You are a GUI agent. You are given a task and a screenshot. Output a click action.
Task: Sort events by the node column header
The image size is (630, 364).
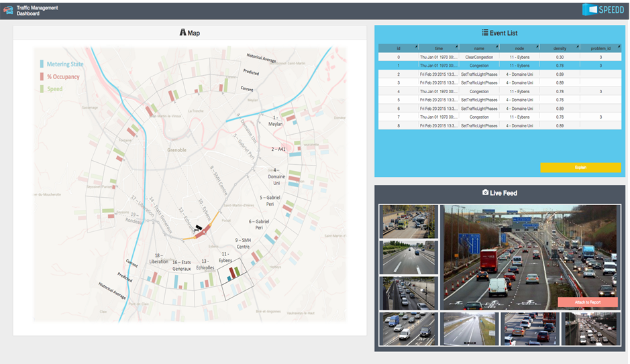519,48
